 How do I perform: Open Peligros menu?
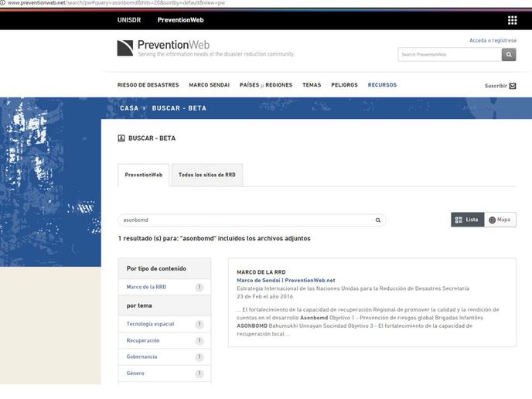344,85
